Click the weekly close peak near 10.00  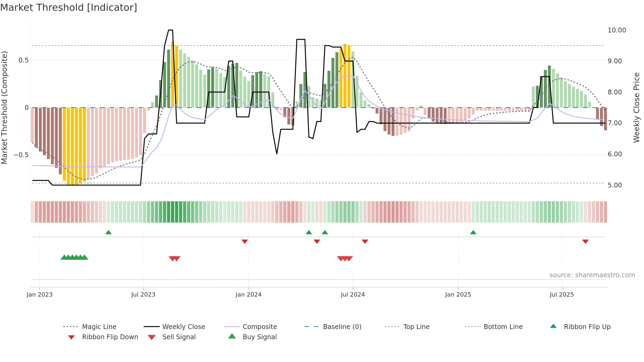click(x=170, y=30)
